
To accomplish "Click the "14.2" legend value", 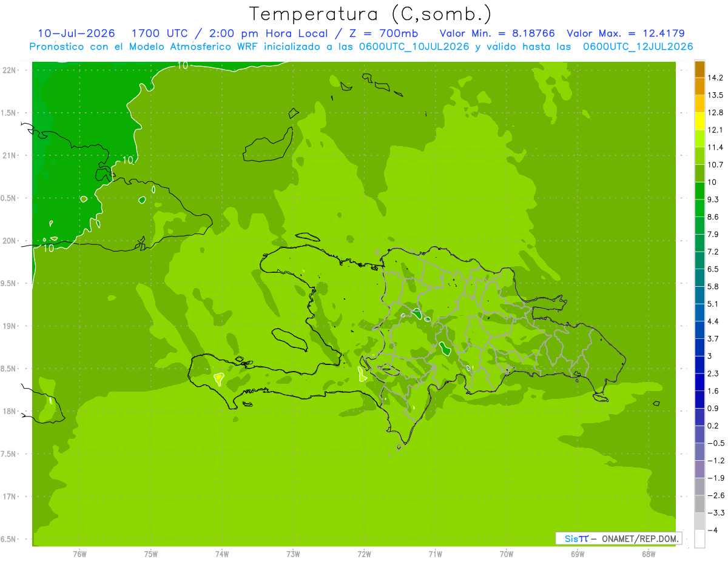I will click(716, 78).
